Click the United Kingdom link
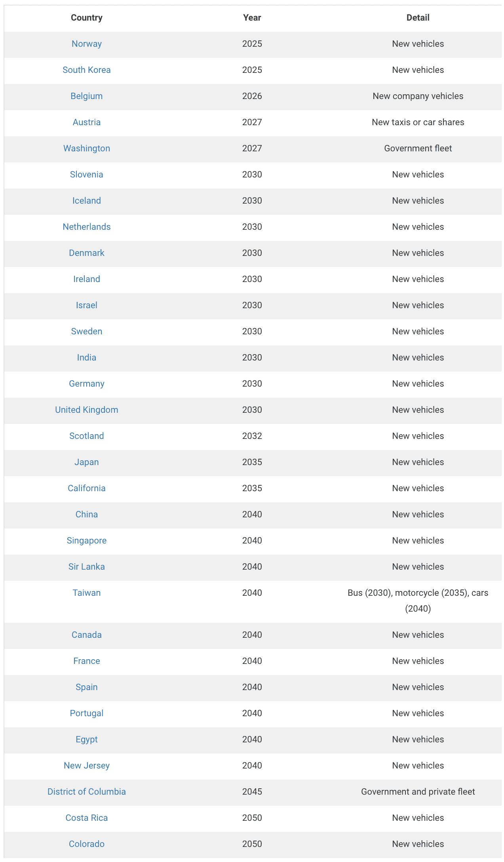The image size is (504, 862). pos(86,410)
